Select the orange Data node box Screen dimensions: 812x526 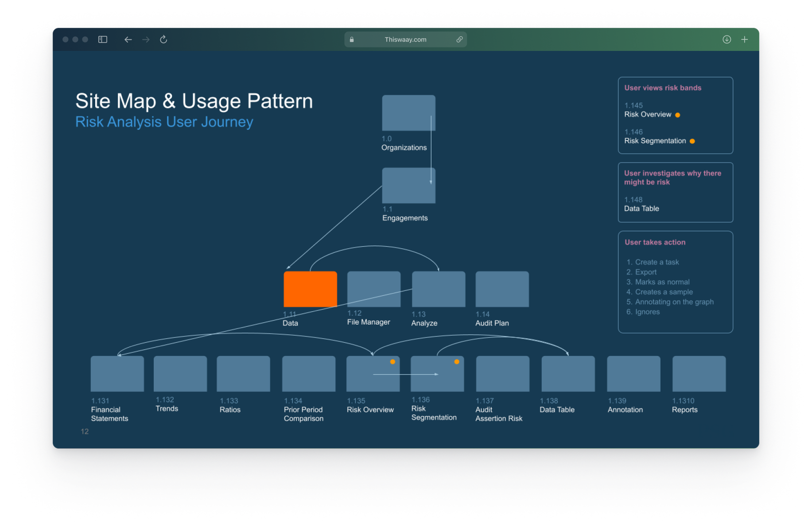click(x=310, y=289)
